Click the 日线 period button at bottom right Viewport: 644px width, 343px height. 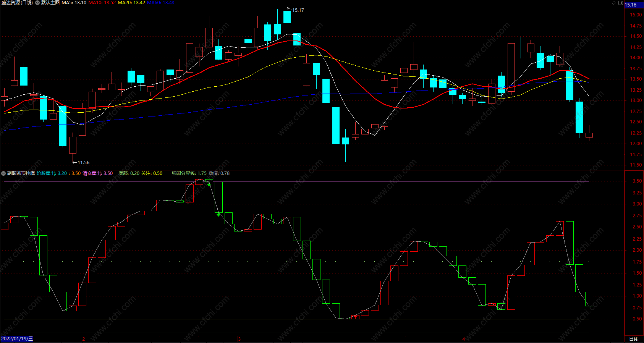[634, 339]
